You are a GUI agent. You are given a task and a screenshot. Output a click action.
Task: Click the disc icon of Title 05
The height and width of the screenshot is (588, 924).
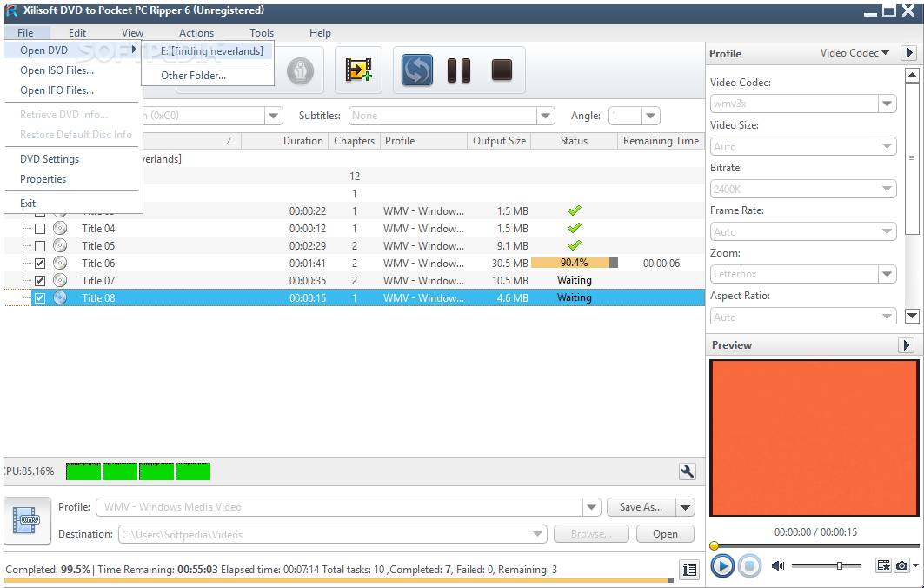(59, 245)
